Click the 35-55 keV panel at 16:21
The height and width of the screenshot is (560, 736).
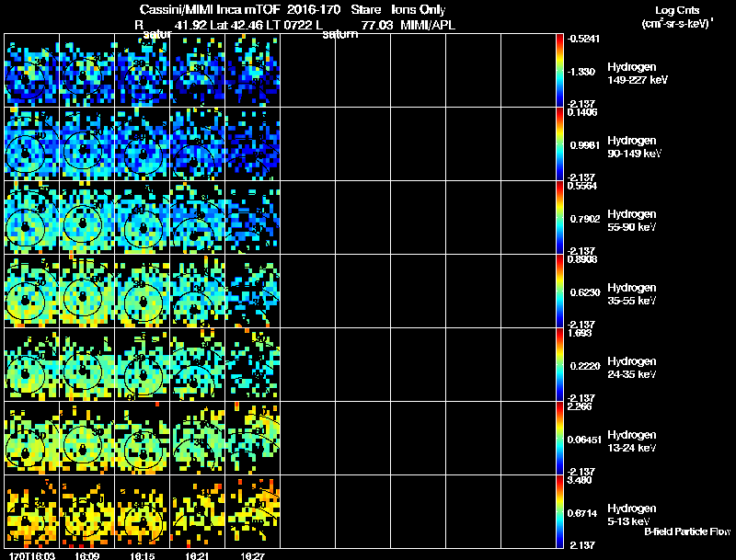point(198,291)
